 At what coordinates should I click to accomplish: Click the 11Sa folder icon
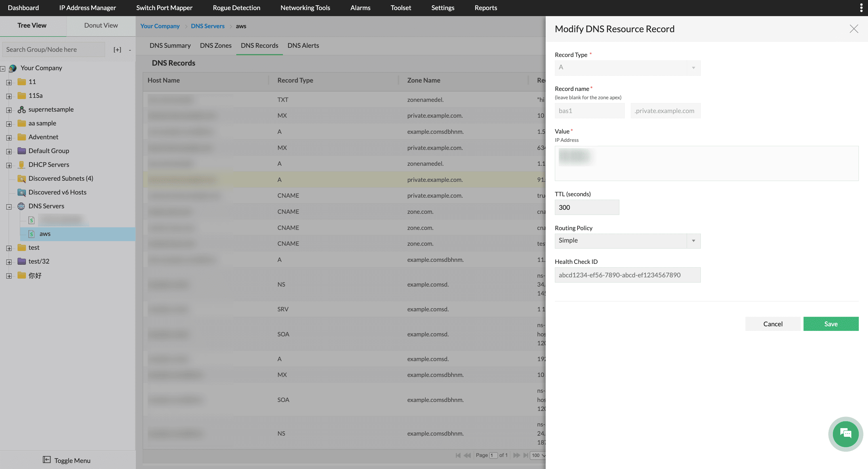coord(22,96)
